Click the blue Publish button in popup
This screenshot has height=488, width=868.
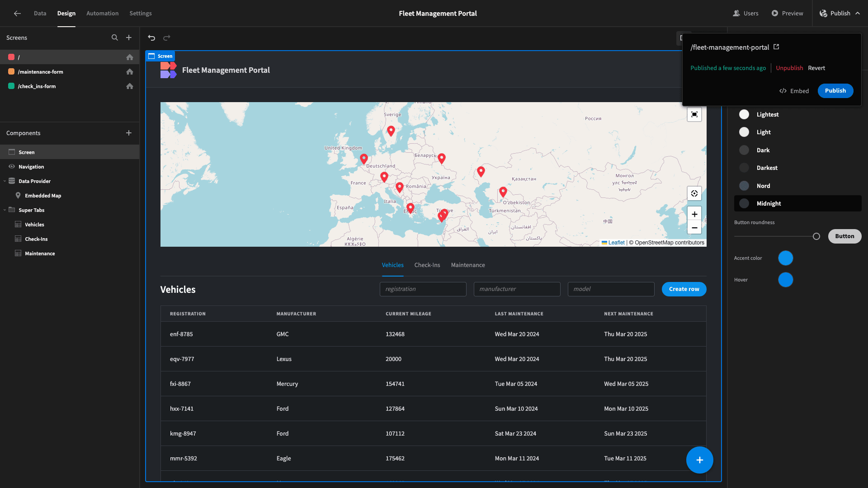tap(835, 91)
